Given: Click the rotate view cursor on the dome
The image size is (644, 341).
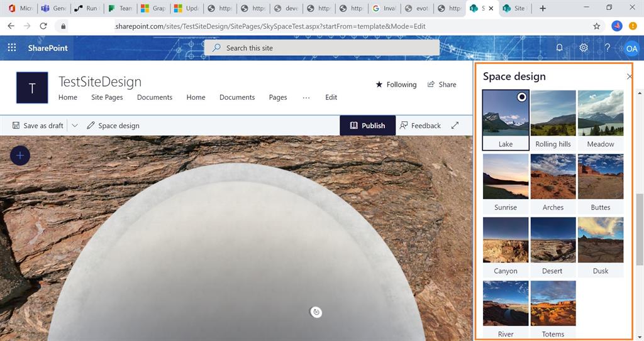Looking at the screenshot, I should click(x=316, y=312).
